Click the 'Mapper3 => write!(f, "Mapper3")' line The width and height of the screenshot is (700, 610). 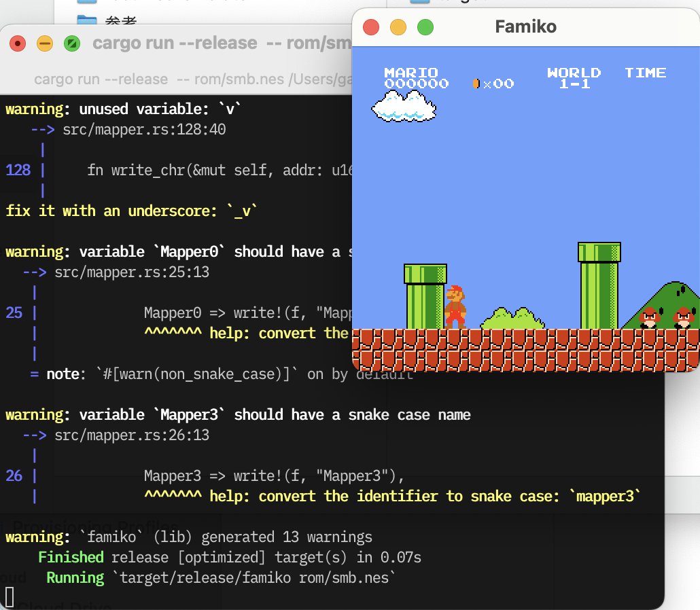pyautogui.click(x=274, y=476)
